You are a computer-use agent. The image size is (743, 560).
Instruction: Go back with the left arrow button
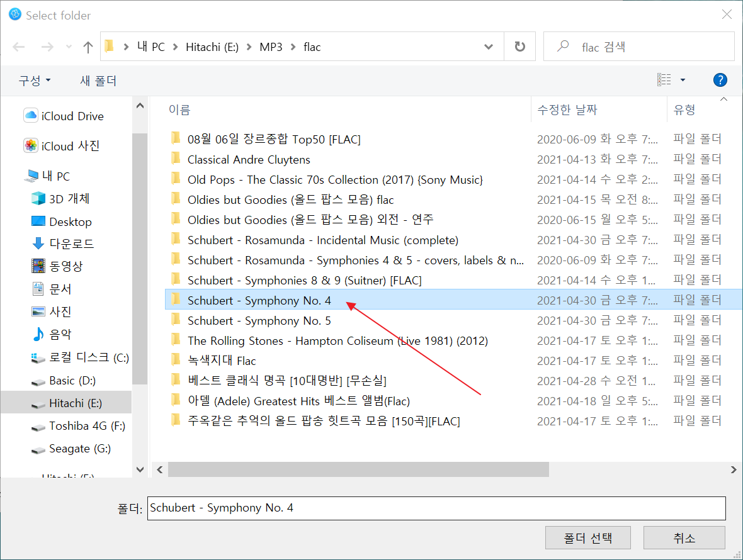click(x=19, y=47)
